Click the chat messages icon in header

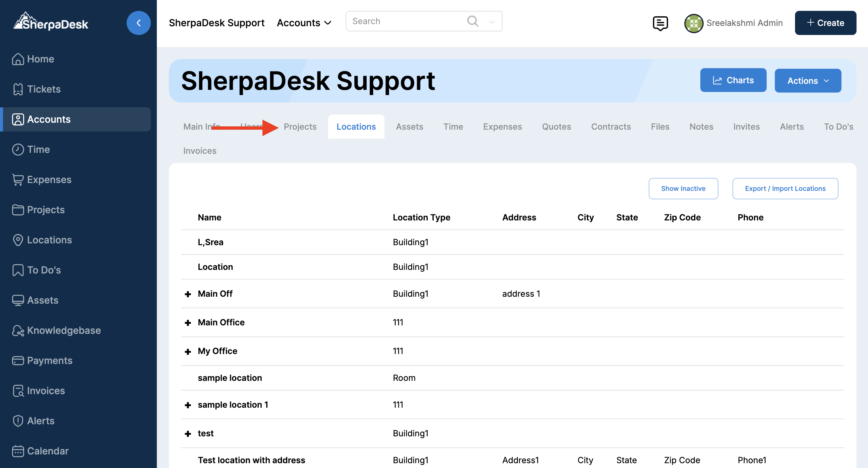[x=660, y=23]
